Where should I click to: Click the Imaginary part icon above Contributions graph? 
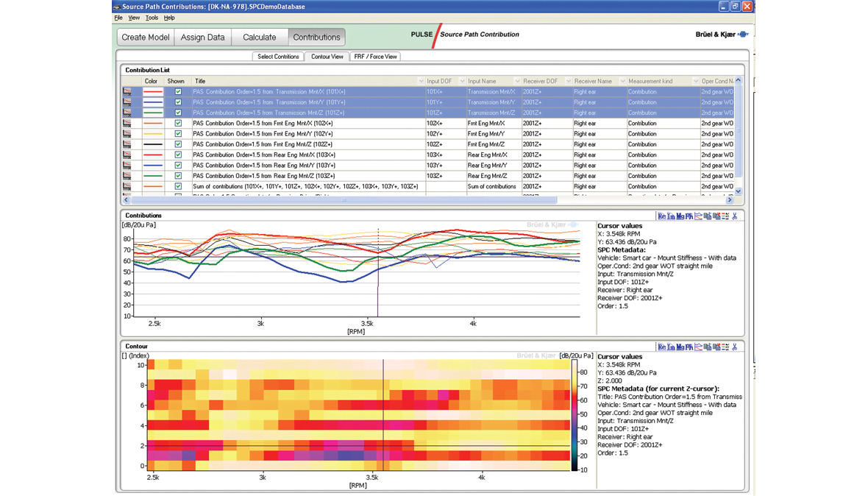[x=670, y=216]
